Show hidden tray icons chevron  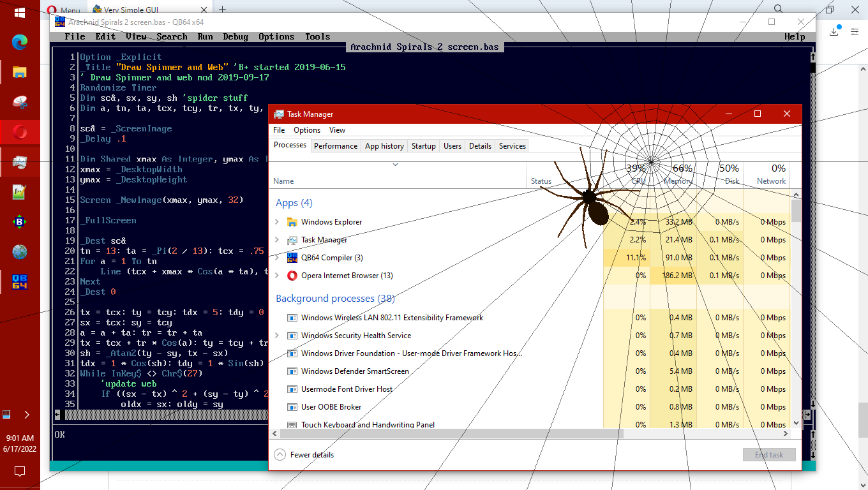(27, 415)
